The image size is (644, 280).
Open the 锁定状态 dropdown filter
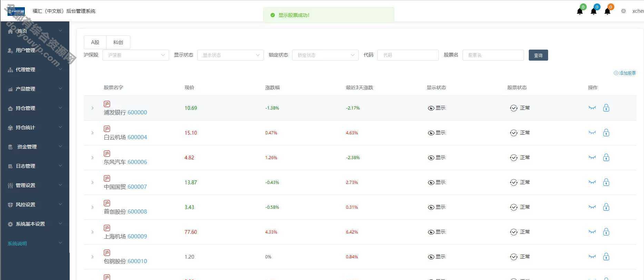(325, 55)
